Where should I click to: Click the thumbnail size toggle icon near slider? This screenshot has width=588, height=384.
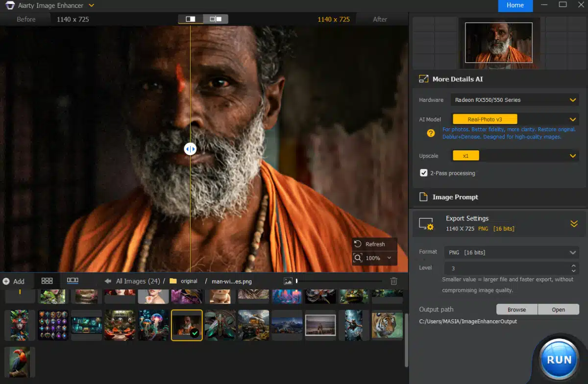pyautogui.click(x=289, y=281)
